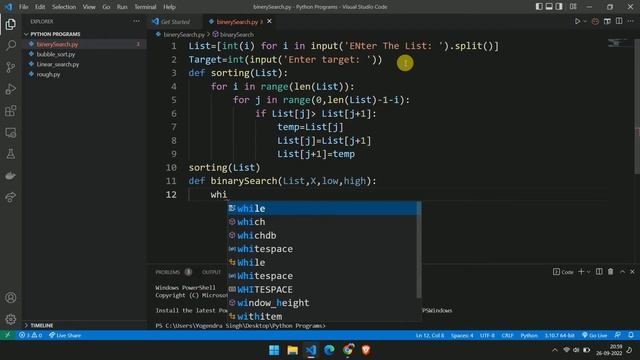Open the Remote Explorer view icon
This screenshot has width=640, height=360.
[x=11, y=133]
